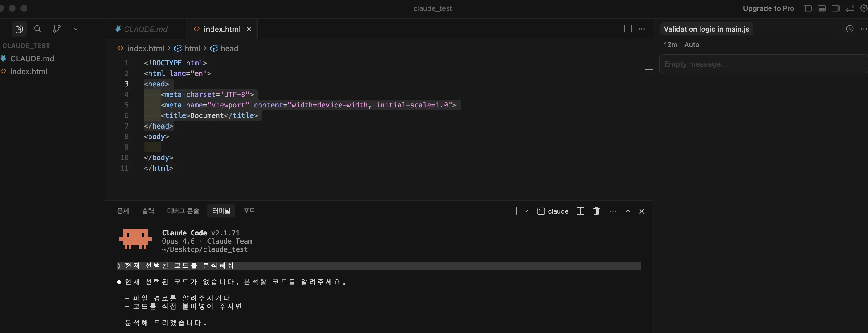
Task: Open the Settings gear menu
Action: pos(863,8)
